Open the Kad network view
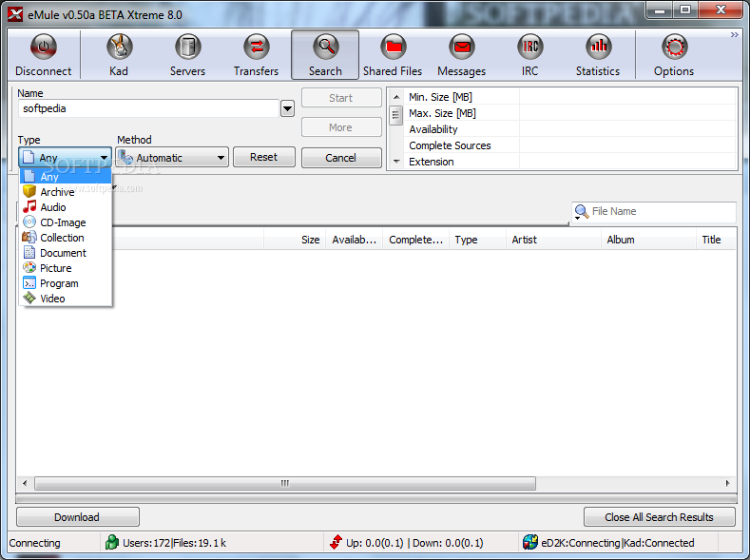 coord(119,55)
